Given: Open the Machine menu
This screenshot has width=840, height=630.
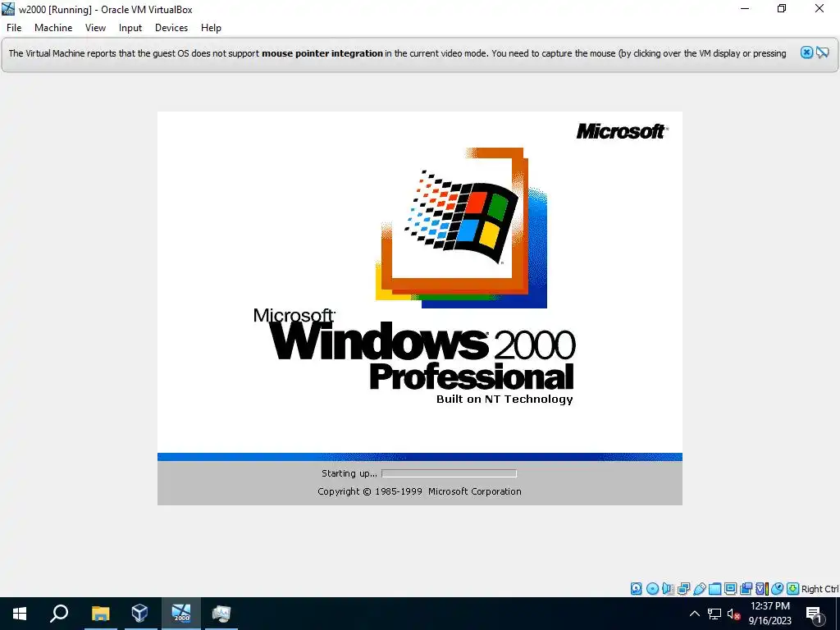Looking at the screenshot, I should pyautogui.click(x=53, y=28).
